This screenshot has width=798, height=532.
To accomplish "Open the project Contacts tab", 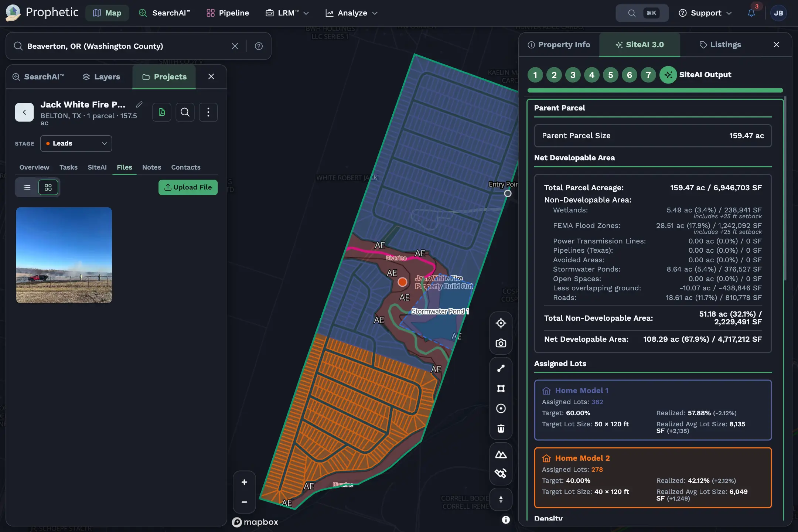I will point(186,167).
